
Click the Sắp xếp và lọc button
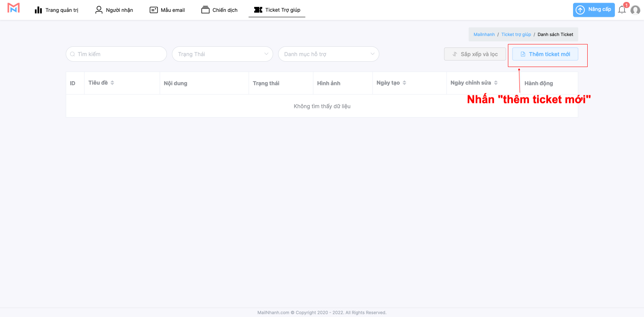coord(475,54)
